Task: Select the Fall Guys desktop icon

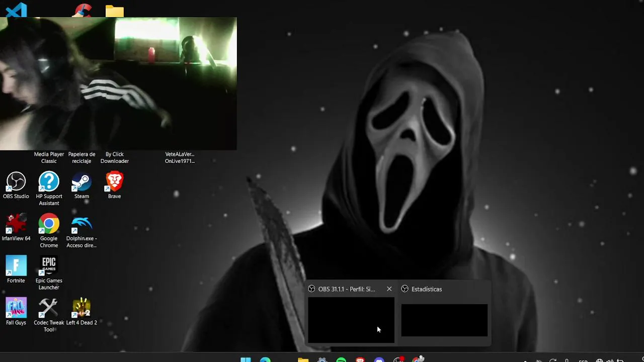Action: click(x=16, y=312)
